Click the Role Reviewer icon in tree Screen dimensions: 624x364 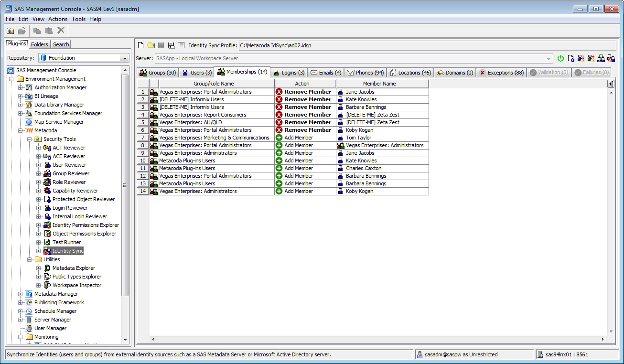(x=47, y=182)
